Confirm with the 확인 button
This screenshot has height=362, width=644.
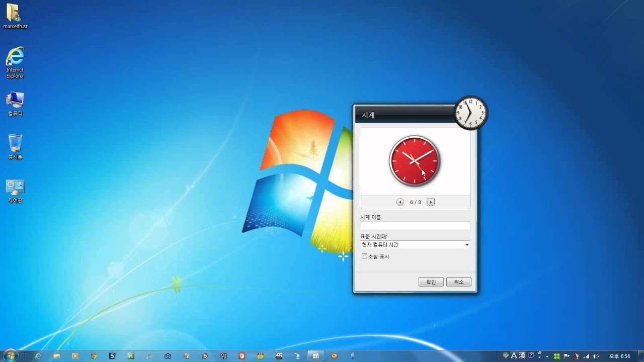click(x=431, y=282)
